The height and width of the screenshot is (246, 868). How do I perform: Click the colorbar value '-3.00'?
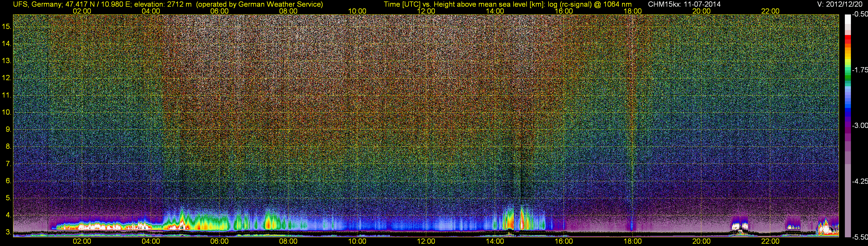860,125
